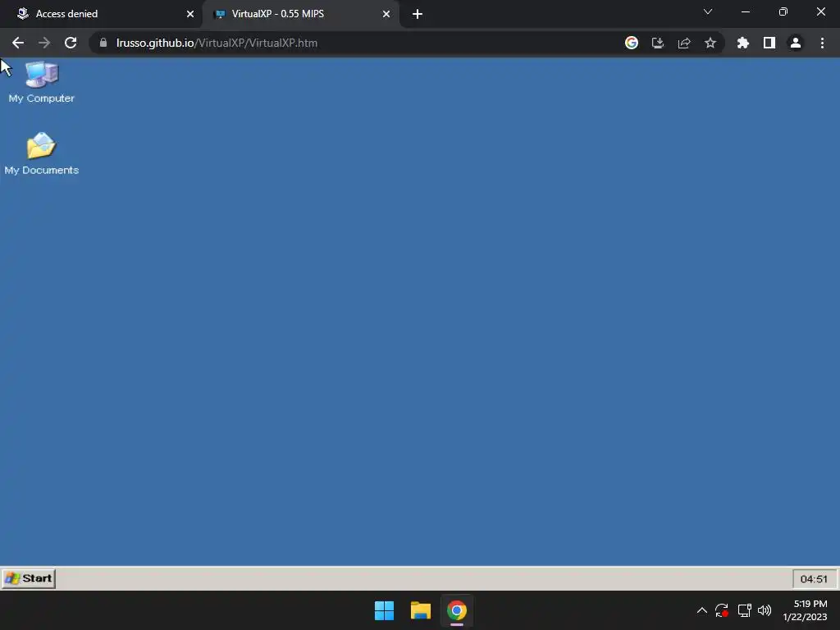Click the sync status tray icon

pos(722,610)
